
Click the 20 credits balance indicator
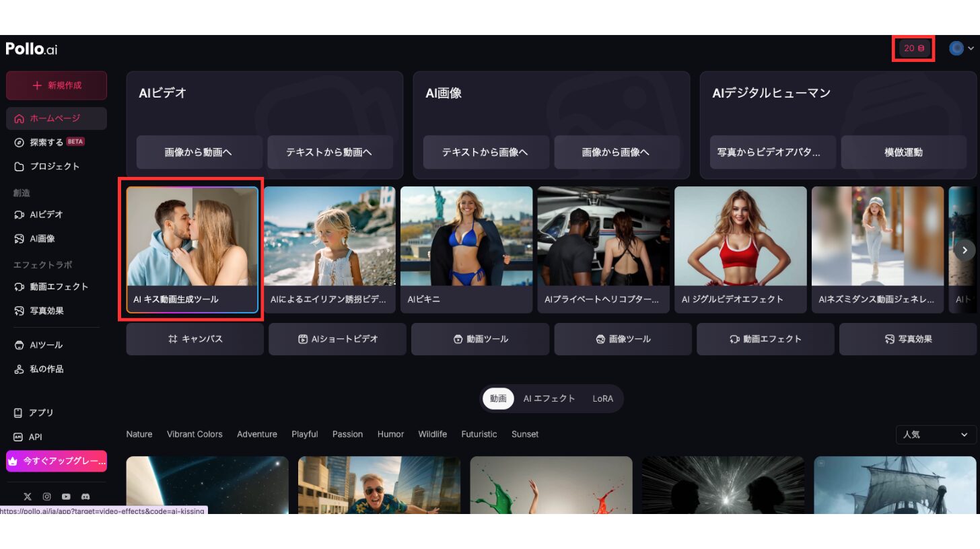pyautogui.click(x=913, y=48)
